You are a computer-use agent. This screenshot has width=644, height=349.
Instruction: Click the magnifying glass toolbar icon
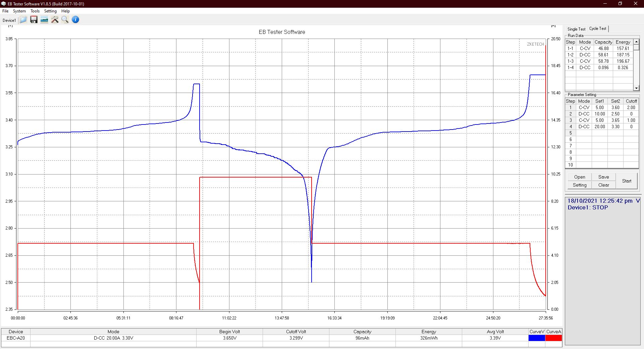[x=65, y=20]
